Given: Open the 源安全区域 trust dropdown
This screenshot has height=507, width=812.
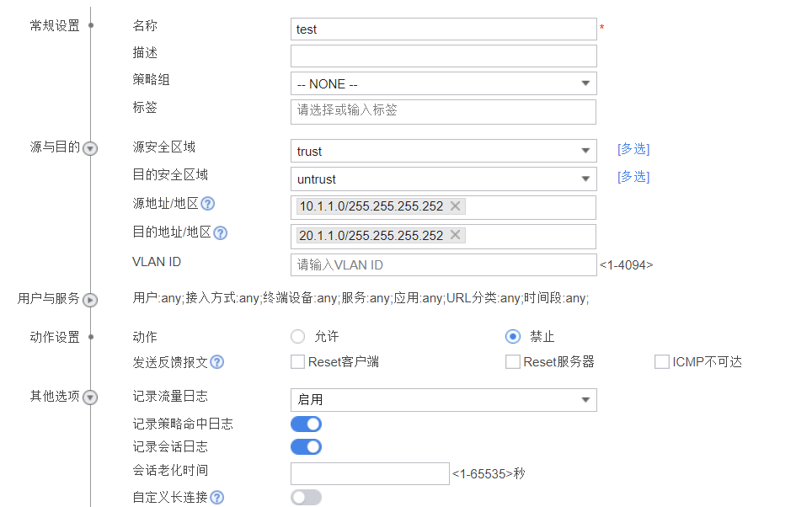Looking at the screenshot, I should 444,151.
